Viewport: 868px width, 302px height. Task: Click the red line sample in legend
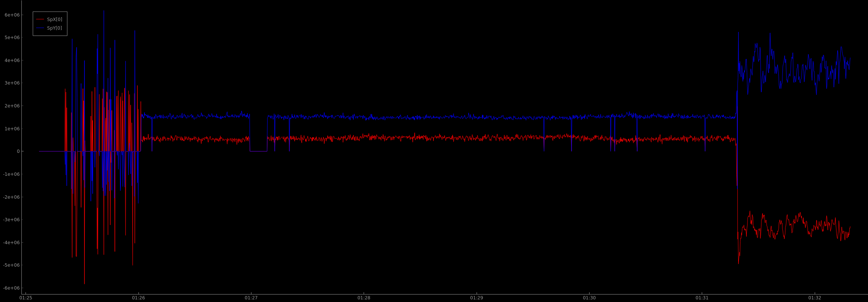pos(40,20)
